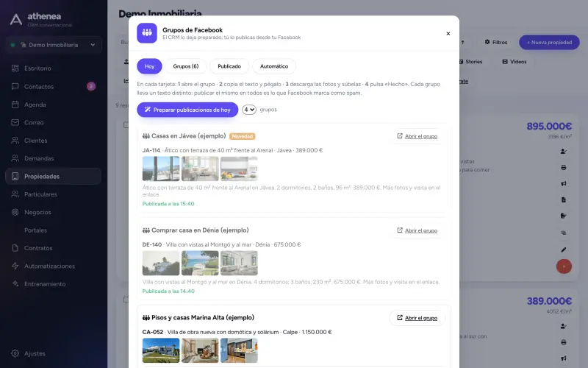
Task: Open Ajustes label in the sidebar
Action: tap(35, 353)
